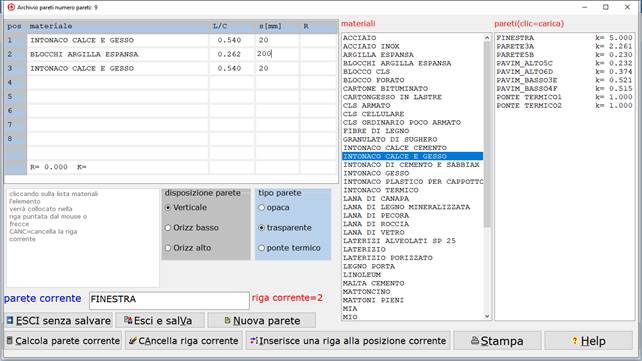Choose the Orizz alto wall orientation

click(188, 248)
